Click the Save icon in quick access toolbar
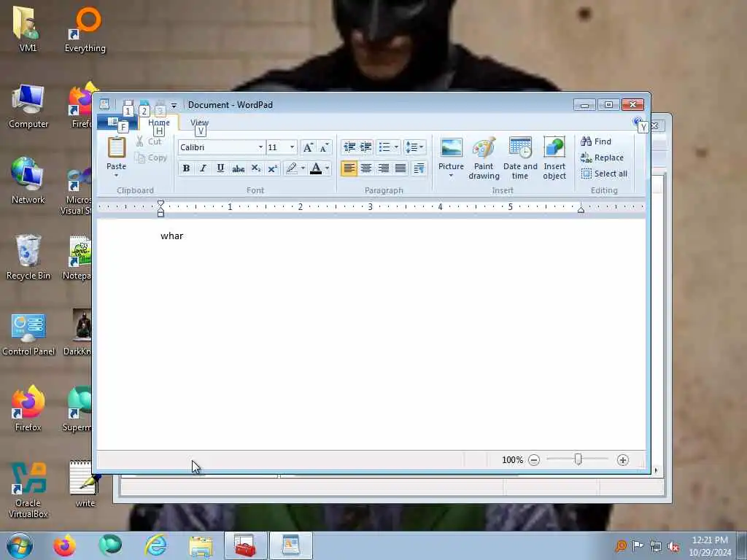 (128, 104)
